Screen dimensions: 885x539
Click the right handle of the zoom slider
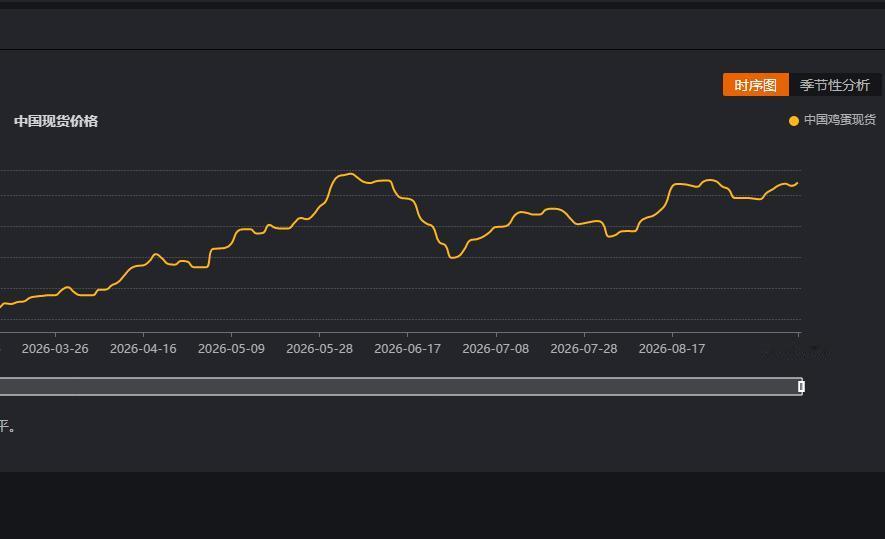point(801,387)
